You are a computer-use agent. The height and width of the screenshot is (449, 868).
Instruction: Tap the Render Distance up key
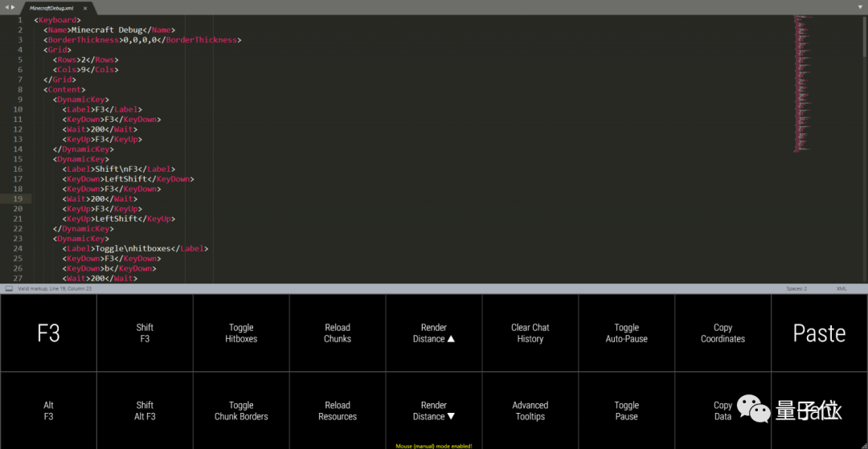click(433, 333)
